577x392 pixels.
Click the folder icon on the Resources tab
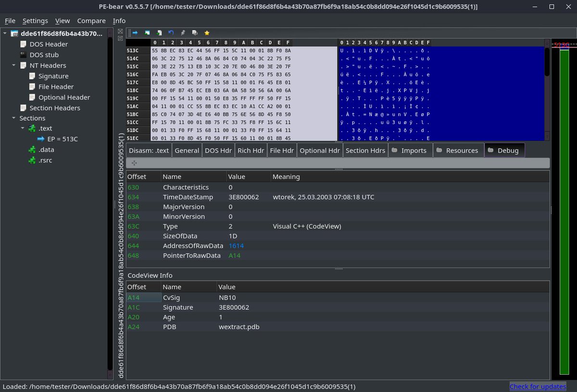click(x=439, y=150)
